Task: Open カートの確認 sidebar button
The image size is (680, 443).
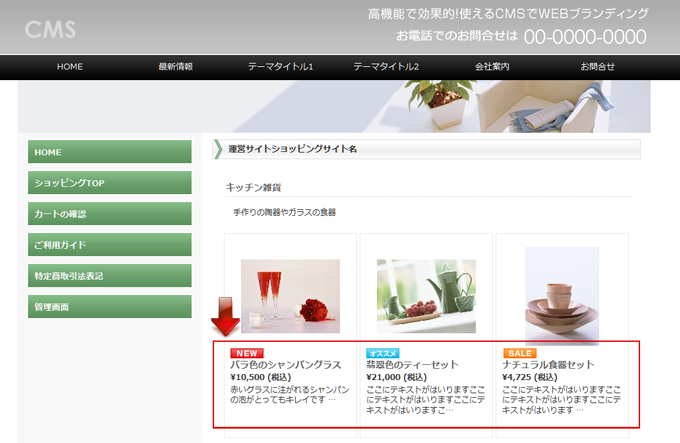Action: (110, 214)
